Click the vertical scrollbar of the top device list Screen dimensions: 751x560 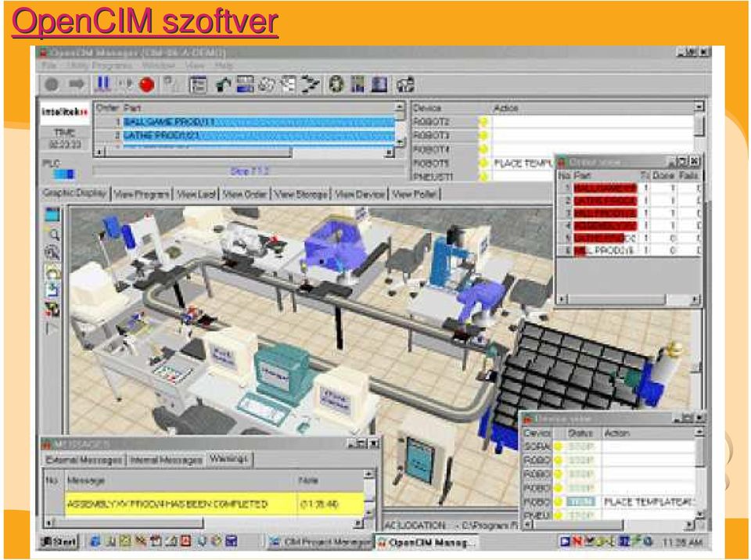coord(699,127)
